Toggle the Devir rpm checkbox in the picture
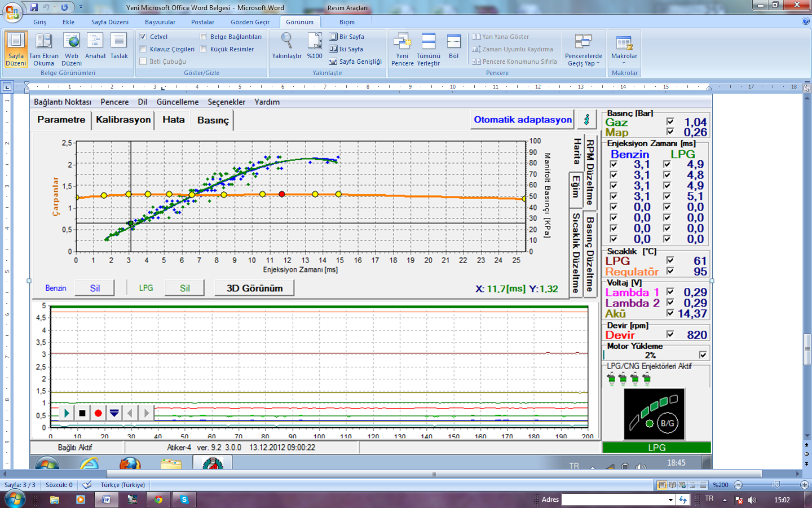812x508 pixels. pyautogui.click(x=670, y=334)
